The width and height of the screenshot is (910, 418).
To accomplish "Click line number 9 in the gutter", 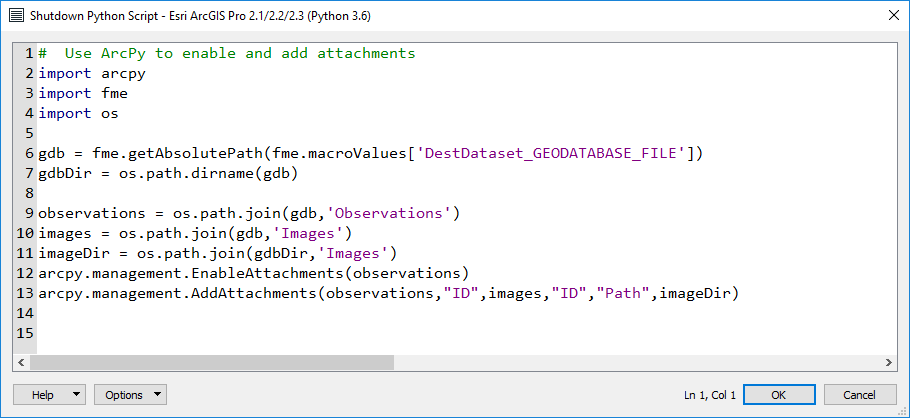I will click(x=30, y=213).
